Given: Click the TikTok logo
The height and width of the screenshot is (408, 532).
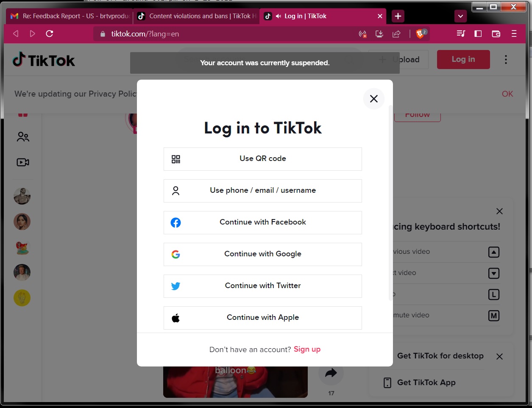Looking at the screenshot, I should pyautogui.click(x=44, y=60).
